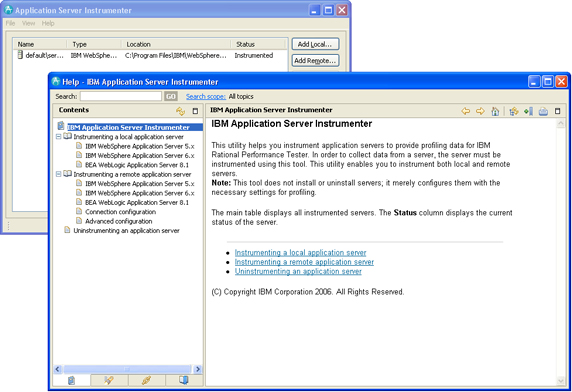This screenshot has width=572, height=392.
Task: Click the server icon in the default row
Action: coord(20,55)
